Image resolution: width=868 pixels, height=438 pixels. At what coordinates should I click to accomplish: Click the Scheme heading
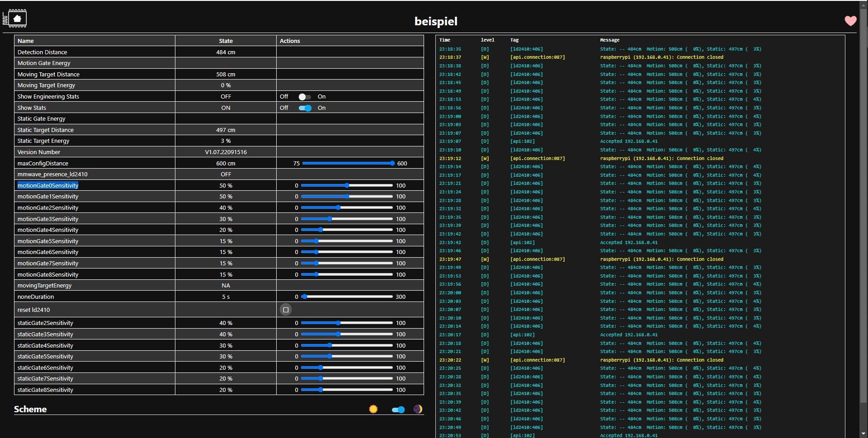click(x=30, y=409)
